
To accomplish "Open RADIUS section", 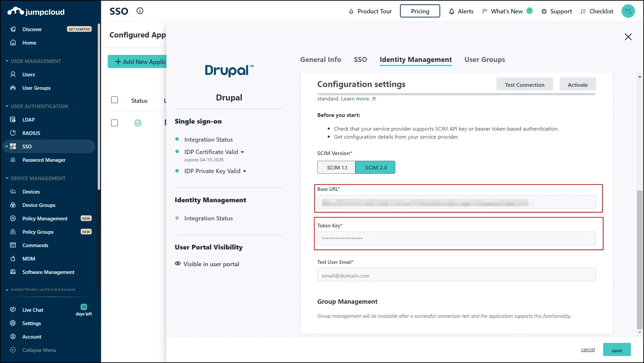I will [31, 133].
